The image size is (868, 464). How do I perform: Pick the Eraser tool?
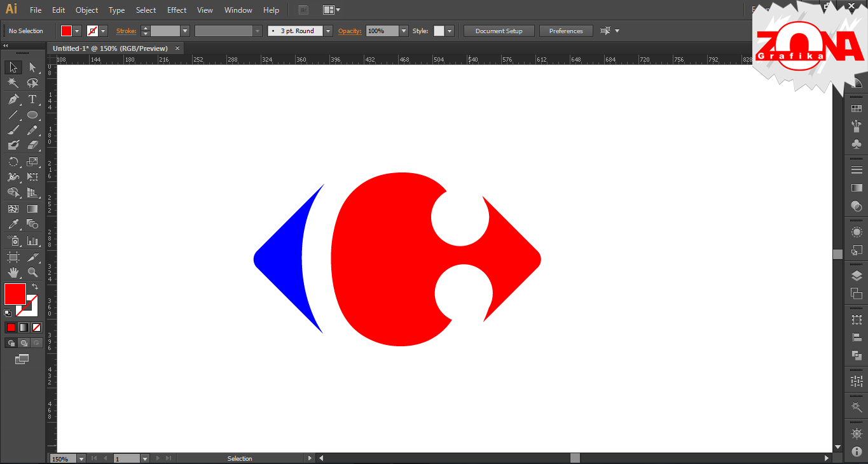point(32,145)
